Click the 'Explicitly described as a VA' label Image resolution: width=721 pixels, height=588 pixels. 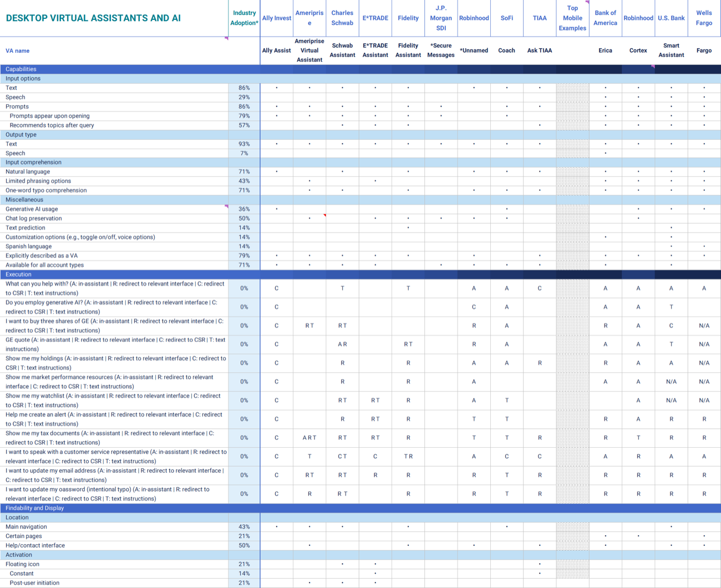(42, 256)
